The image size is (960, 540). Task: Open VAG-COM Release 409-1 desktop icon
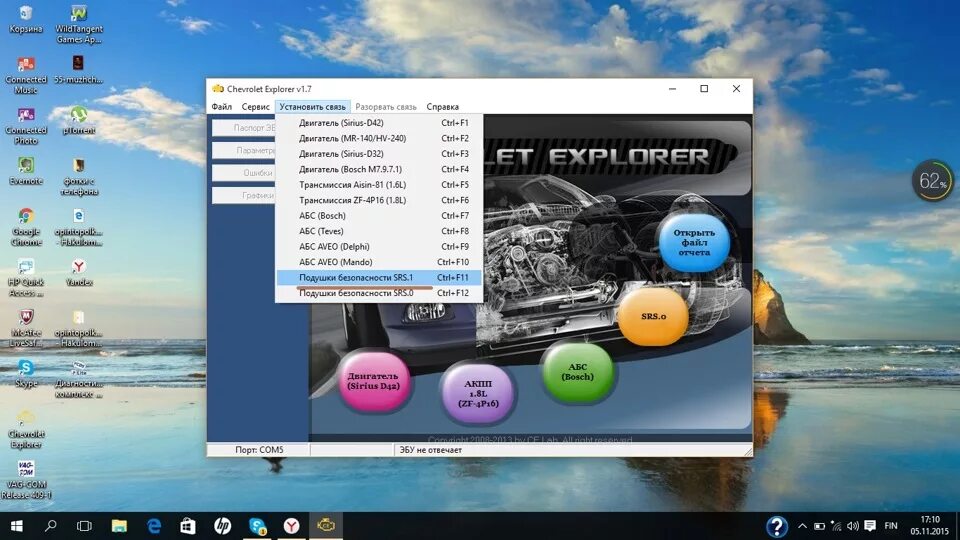[x=26, y=480]
